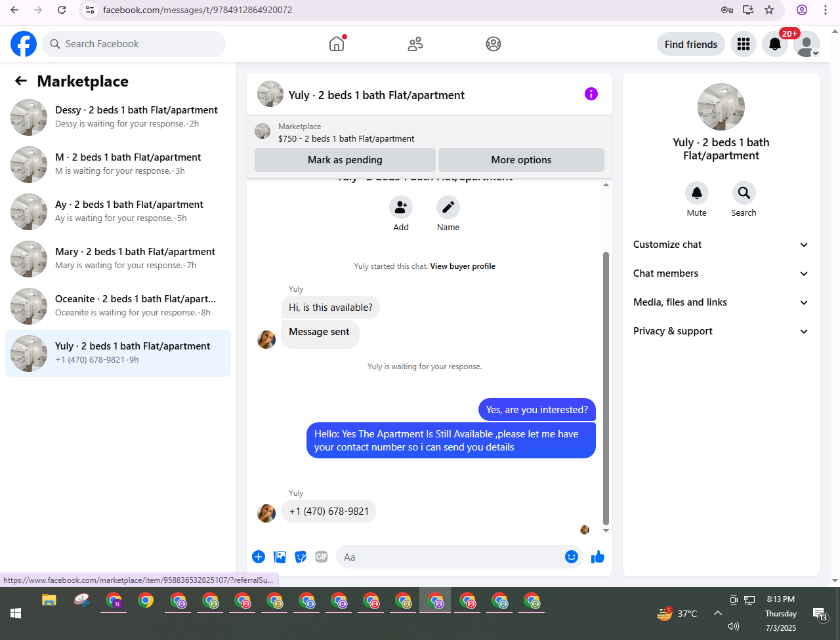The image size is (840, 640).
Task: Click the purple conversation info icon
Action: click(x=591, y=94)
